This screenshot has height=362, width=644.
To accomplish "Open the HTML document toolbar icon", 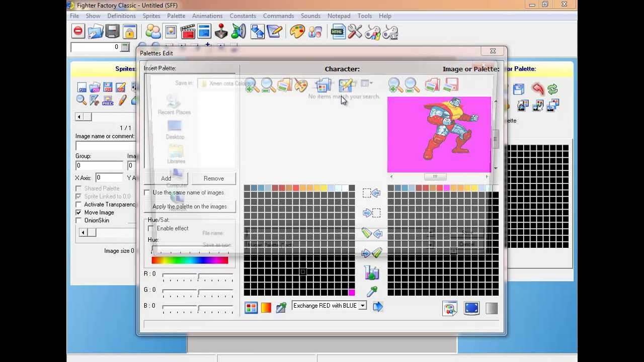I will click(337, 32).
